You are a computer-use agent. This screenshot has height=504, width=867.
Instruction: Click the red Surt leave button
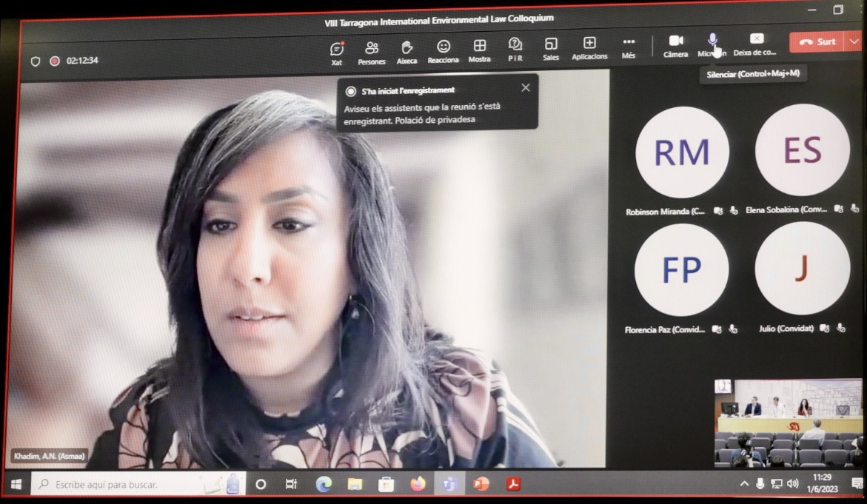[817, 42]
